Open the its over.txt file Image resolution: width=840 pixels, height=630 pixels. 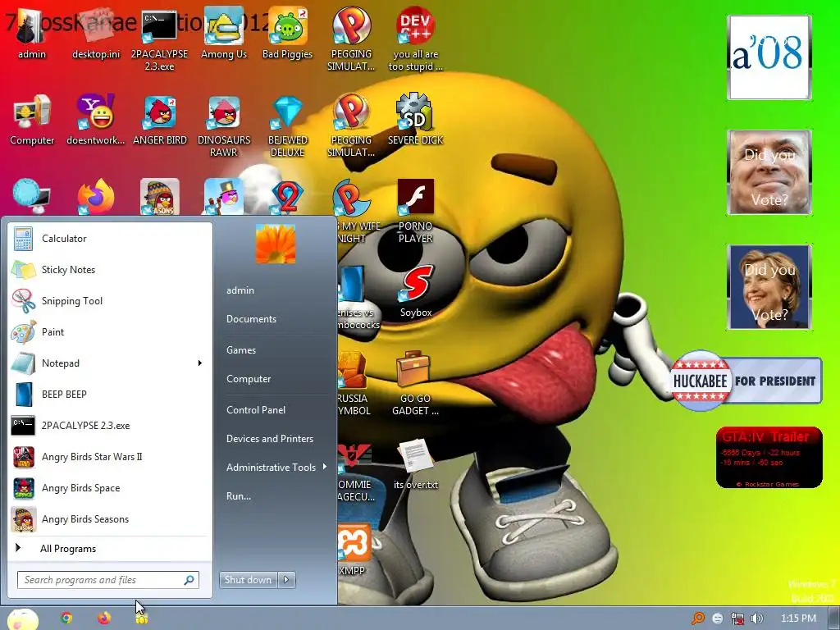point(416,464)
